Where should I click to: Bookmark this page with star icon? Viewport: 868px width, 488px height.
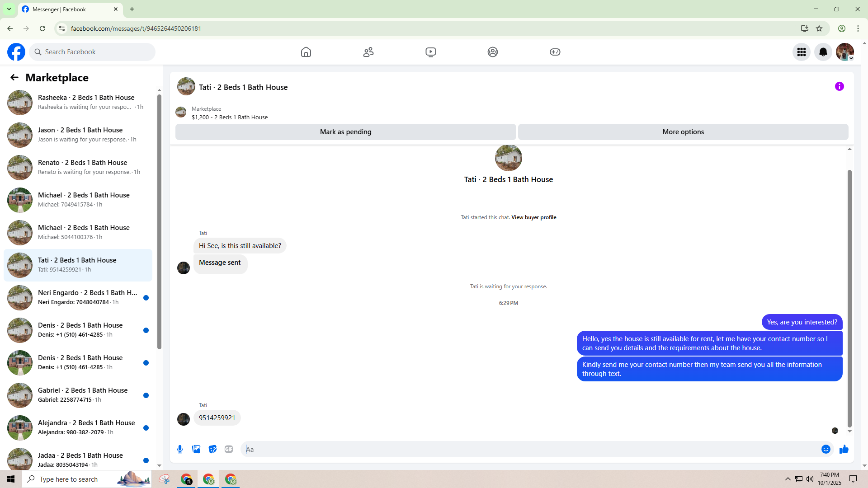pyautogui.click(x=819, y=28)
